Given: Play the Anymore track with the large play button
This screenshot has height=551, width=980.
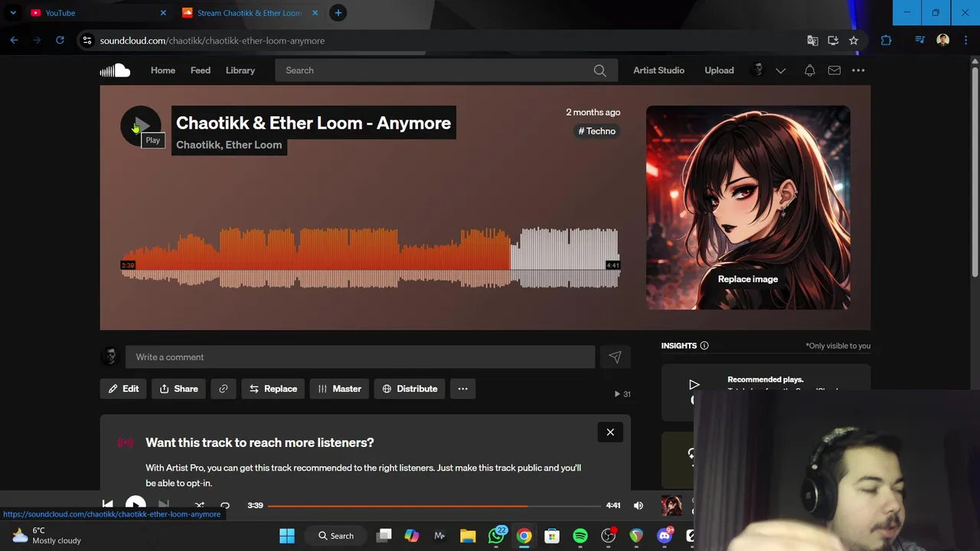Looking at the screenshot, I should coord(141,126).
